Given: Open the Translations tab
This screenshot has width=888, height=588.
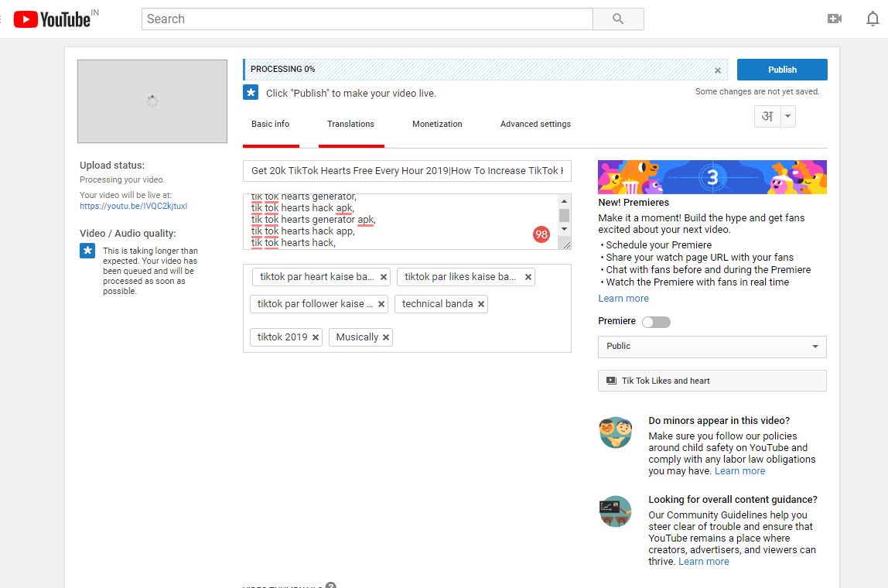Looking at the screenshot, I should [x=350, y=124].
